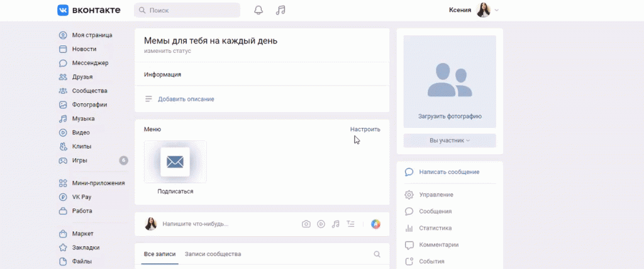Open Управление community settings
Screen dimensions: 644x269
point(436,195)
